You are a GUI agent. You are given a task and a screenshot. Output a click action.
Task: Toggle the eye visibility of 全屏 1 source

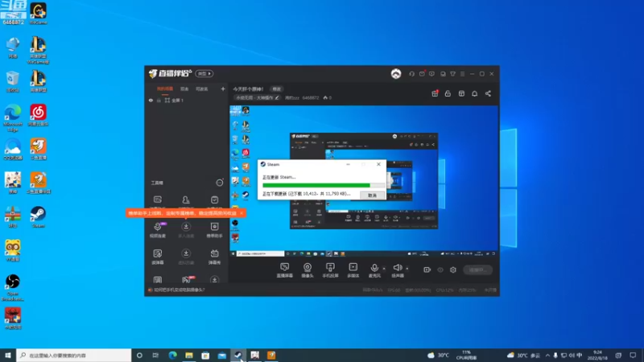click(x=151, y=100)
